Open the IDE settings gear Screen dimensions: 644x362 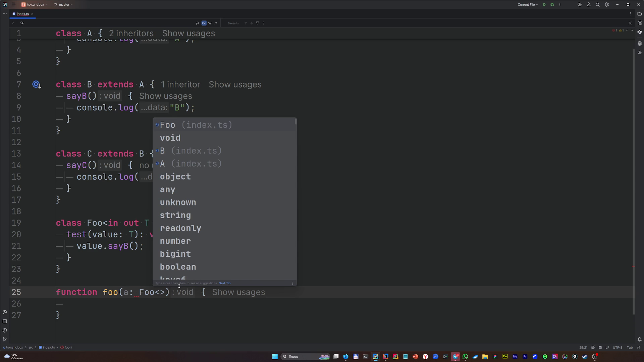606,5
